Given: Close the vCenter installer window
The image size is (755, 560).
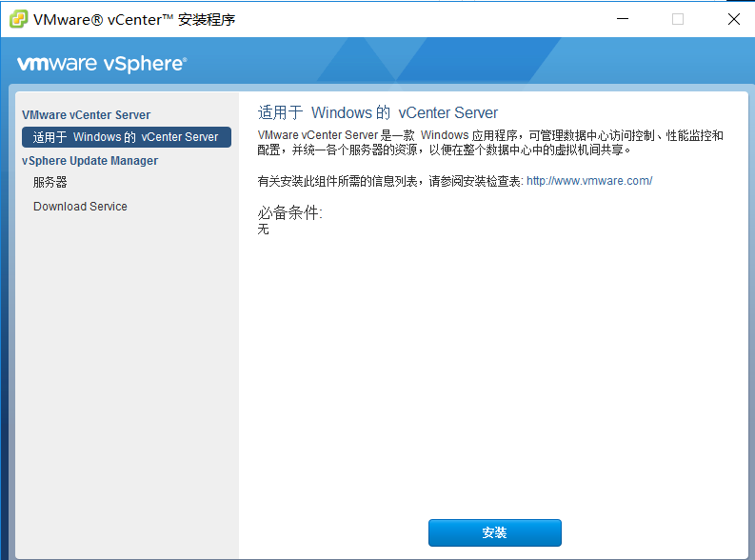Looking at the screenshot, I should [734, 19].
